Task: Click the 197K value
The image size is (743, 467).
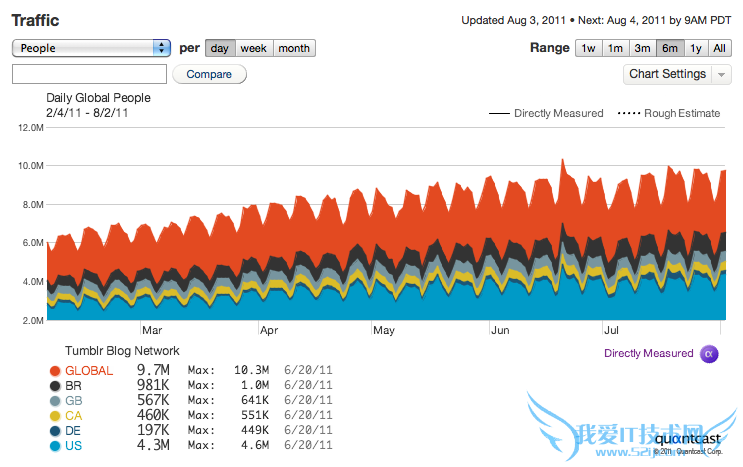Action: (153, 430)
